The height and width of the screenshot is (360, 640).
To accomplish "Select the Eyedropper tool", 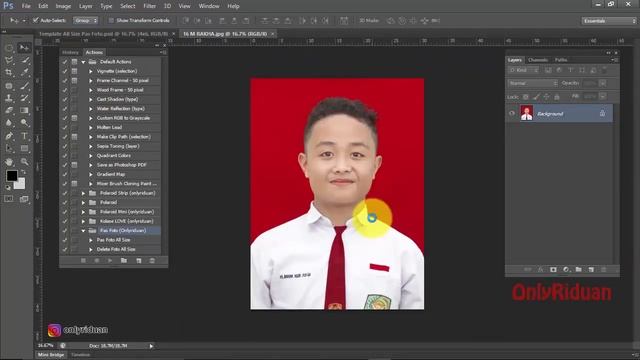I will [x=24, y=73].
